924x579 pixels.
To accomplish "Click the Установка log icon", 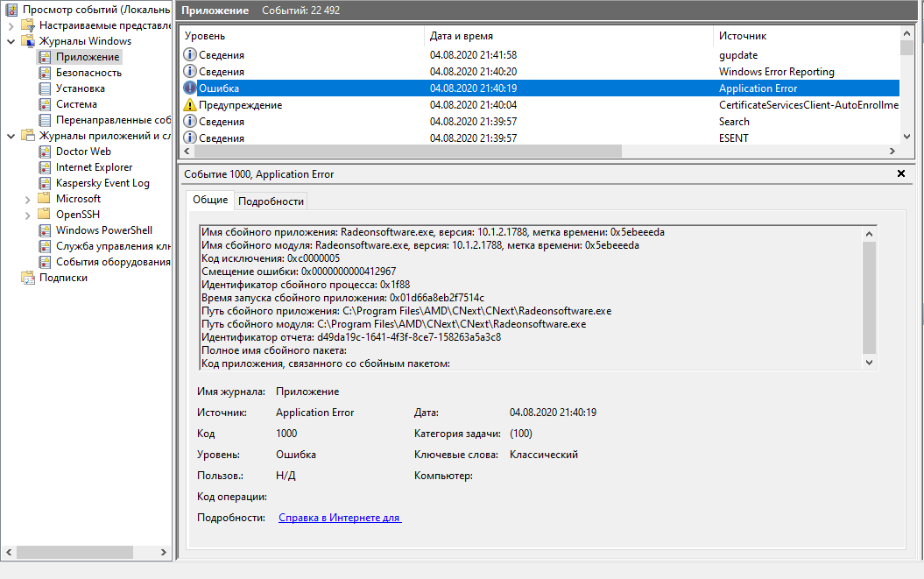I will coord(45,88).
